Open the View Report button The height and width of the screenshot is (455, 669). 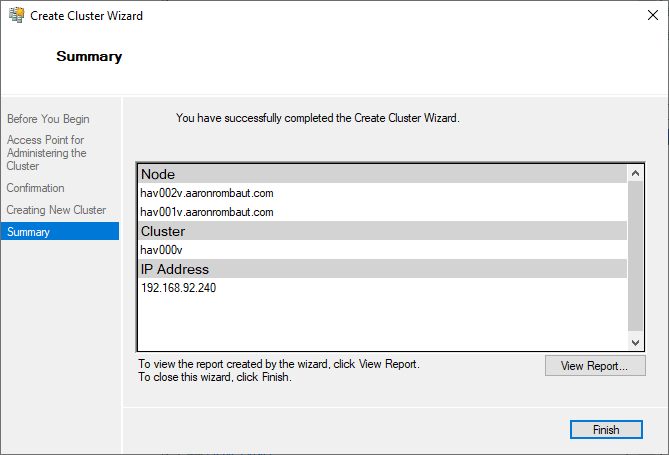click(x=595, y=366)
